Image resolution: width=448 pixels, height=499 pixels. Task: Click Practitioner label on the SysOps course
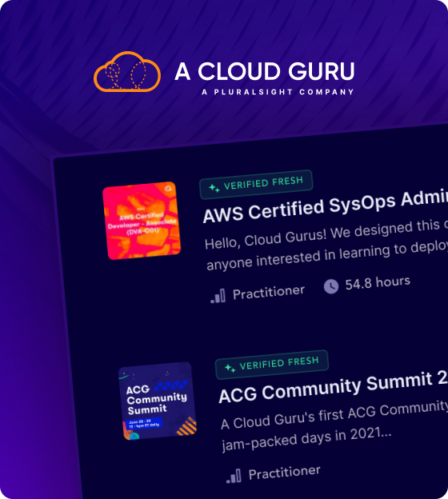click(x=269, y=292)
